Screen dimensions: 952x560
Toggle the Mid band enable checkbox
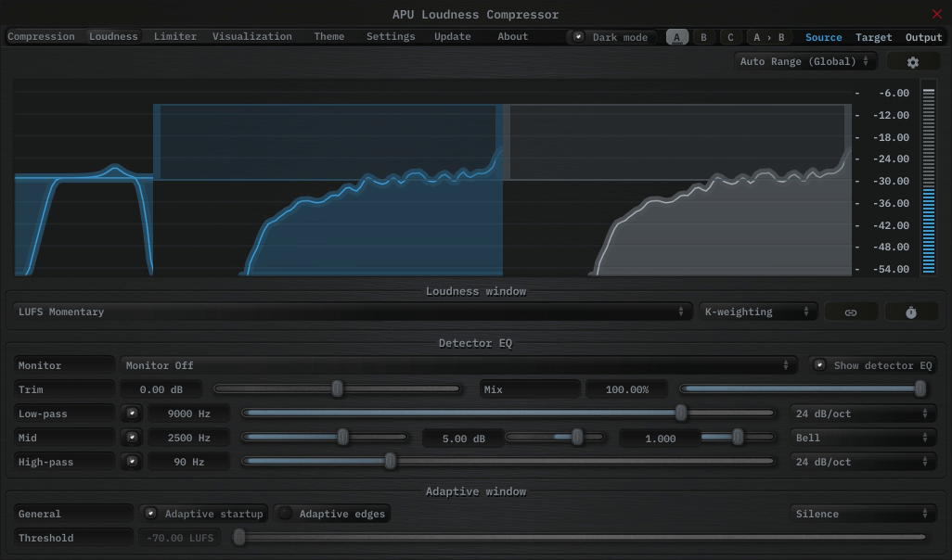132,437
